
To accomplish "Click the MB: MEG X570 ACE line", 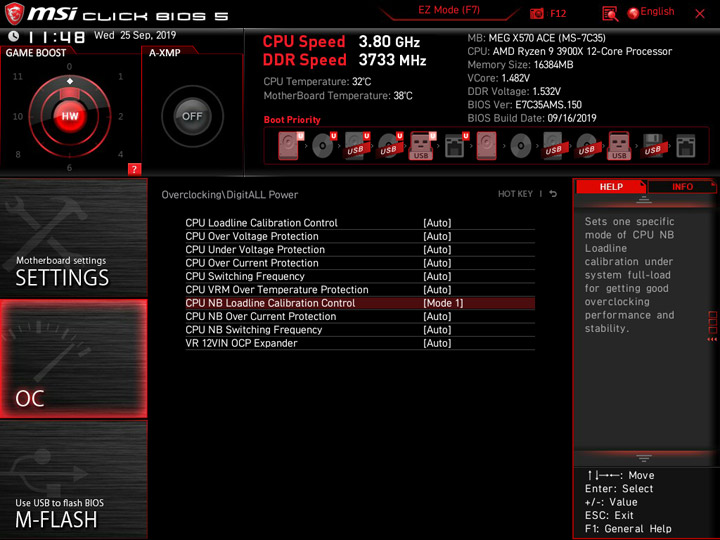I will 536,38.
